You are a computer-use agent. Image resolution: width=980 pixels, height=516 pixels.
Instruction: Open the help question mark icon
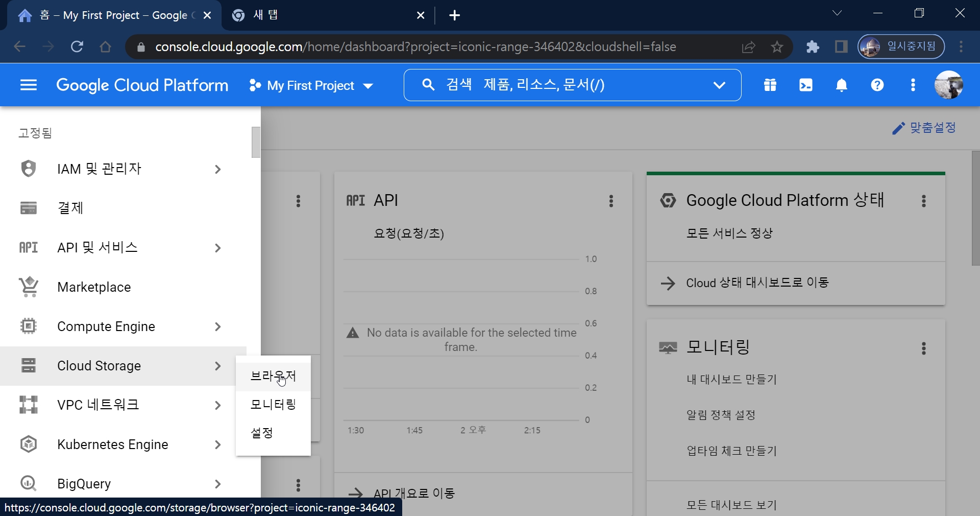877,85
